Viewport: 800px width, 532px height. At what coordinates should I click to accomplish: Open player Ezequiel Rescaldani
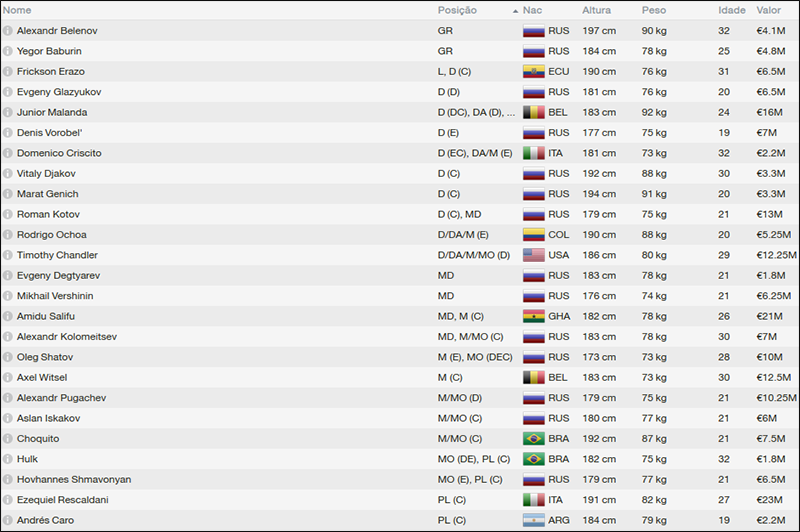point(63,500)
